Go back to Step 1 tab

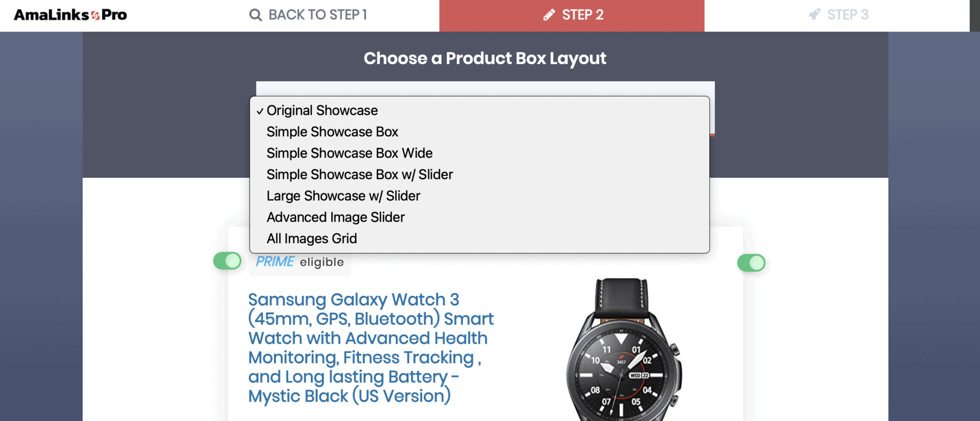click(309, 15)
